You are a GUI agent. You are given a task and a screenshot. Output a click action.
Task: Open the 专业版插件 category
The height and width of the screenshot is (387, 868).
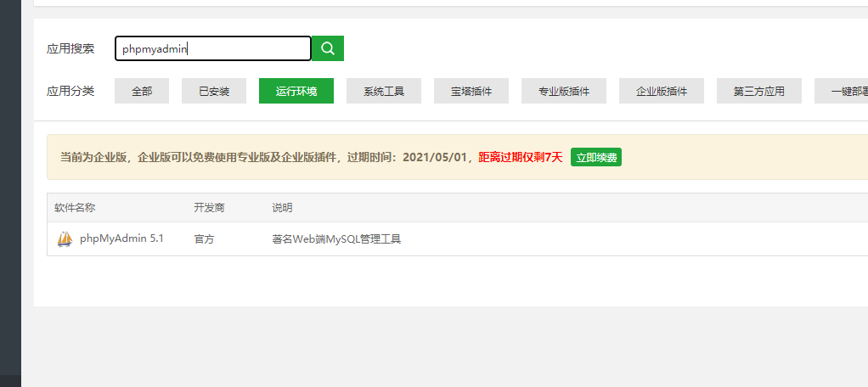[564, 91]
